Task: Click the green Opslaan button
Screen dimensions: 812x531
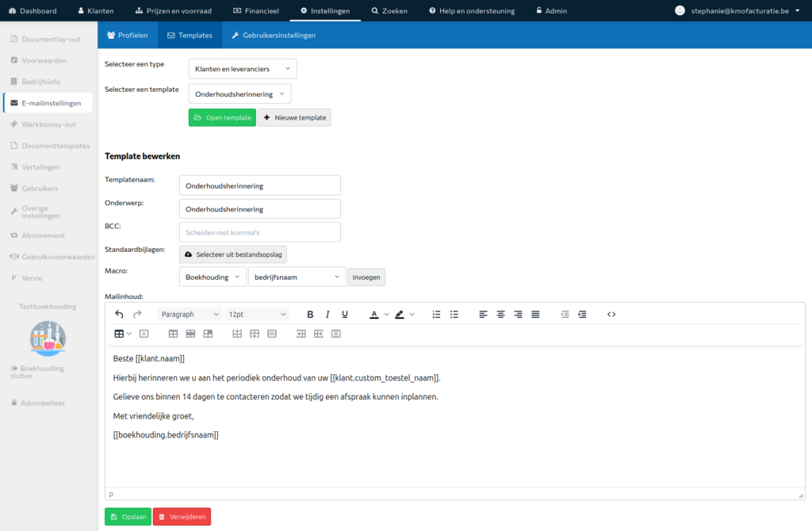Action: [128, 517]
